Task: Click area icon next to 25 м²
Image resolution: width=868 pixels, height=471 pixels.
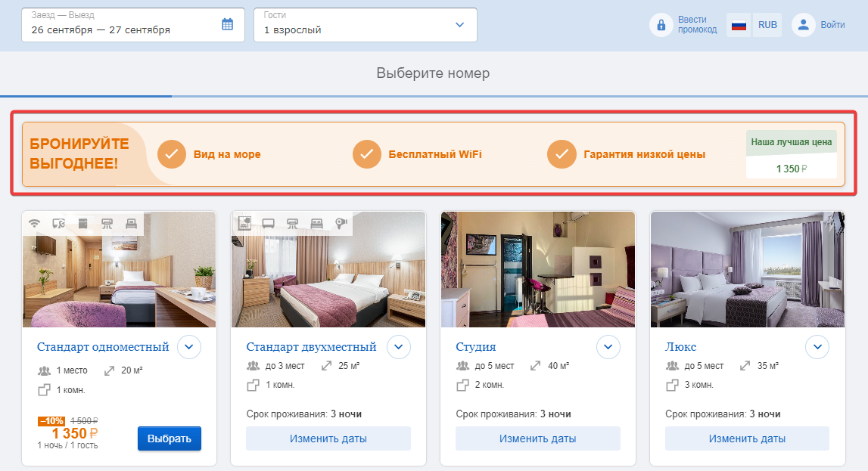Action: 327,366
